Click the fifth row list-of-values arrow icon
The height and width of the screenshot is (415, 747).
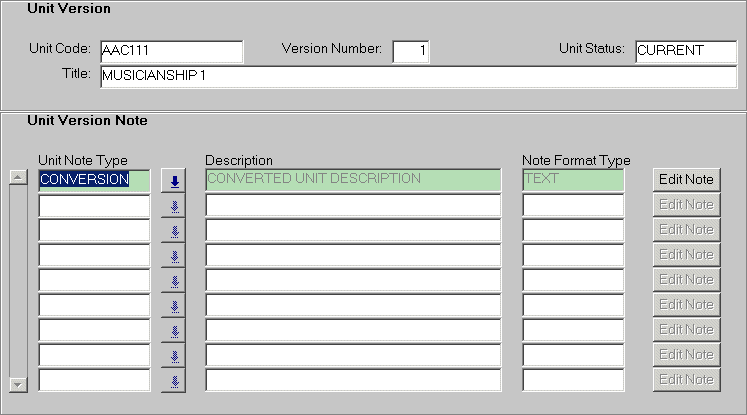pyautogui.click(x=174, y=281)
